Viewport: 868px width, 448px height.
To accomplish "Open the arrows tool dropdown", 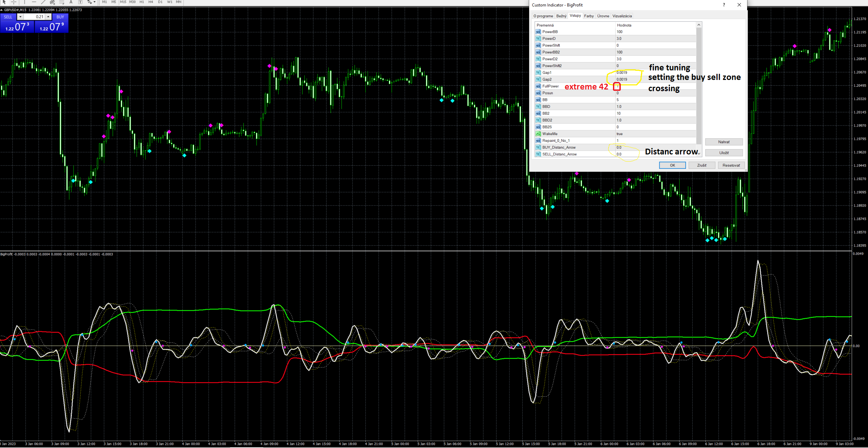I will point(94,2).
